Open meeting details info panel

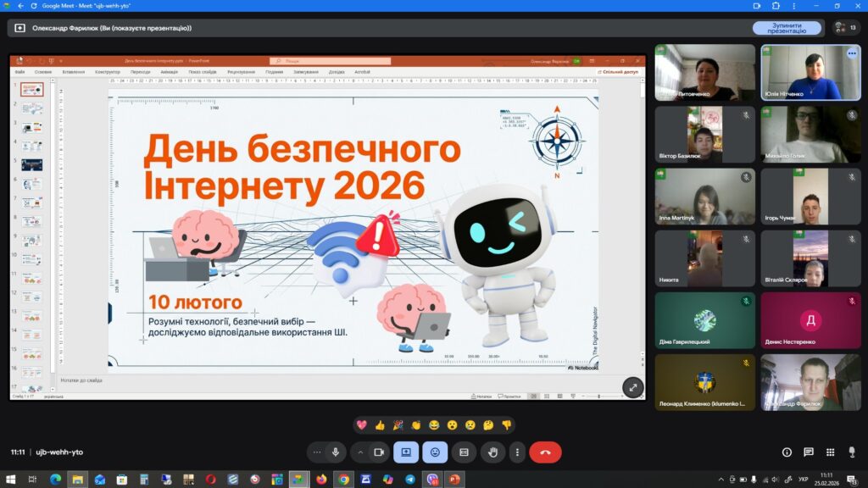coord(787,452)
